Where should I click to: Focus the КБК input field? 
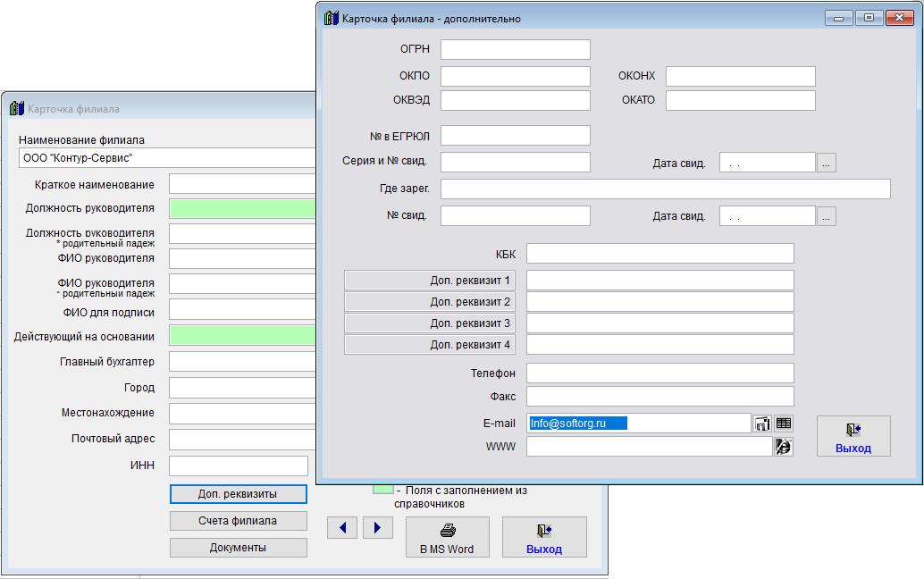point(660,254)
